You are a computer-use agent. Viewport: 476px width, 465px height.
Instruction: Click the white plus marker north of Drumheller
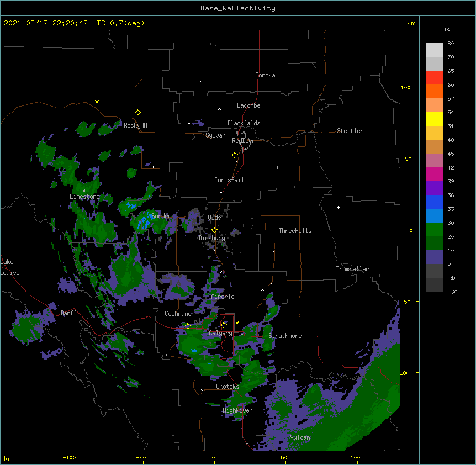[x=338, y=207]
